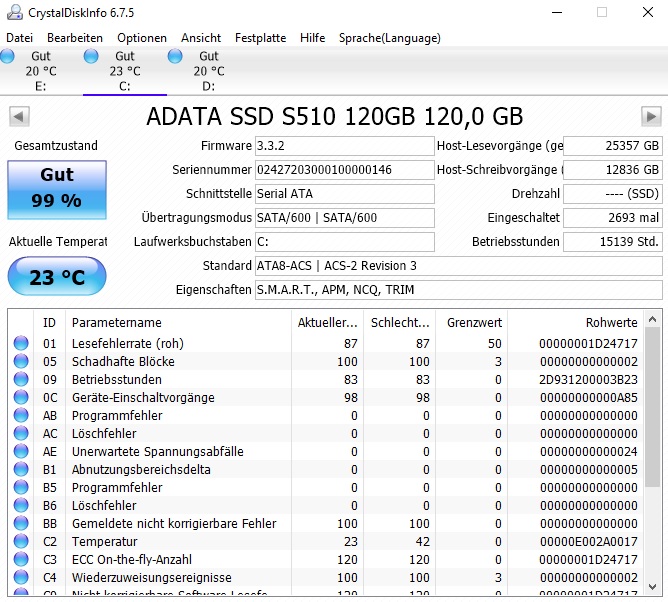Image resolution: width=668 pixels, height=602 pixels.
Task: Minimize the CrystalDiskInfo window
Action: coord(557,12)
